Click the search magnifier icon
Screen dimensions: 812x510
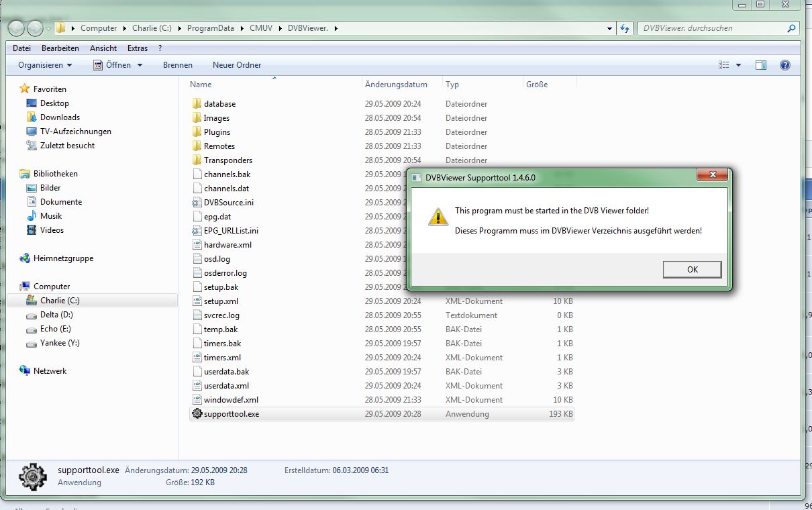click(x=792, y=28)
